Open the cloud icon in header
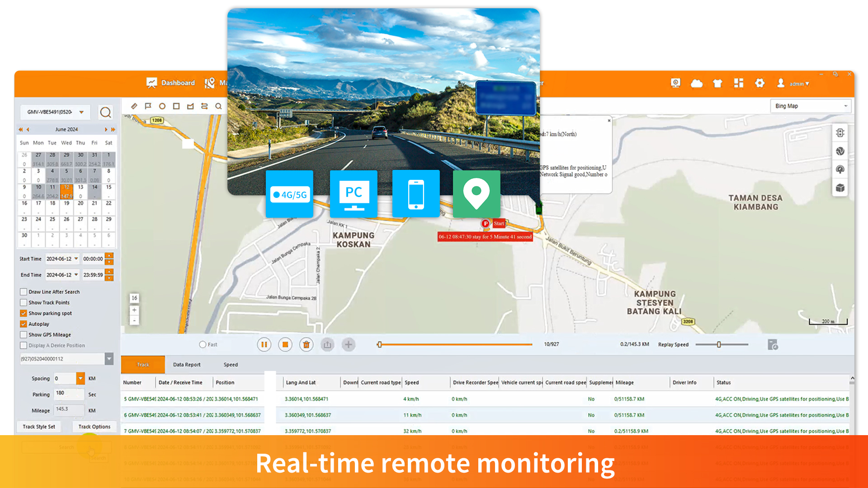This screenshot has width=868, height=488. click(697, 83)
